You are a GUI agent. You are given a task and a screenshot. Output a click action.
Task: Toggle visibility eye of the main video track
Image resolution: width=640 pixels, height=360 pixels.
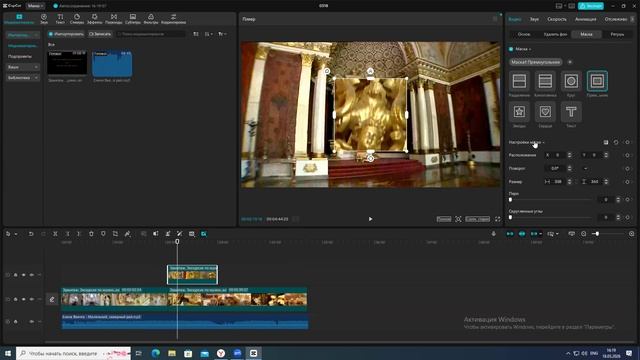[23, 299]
